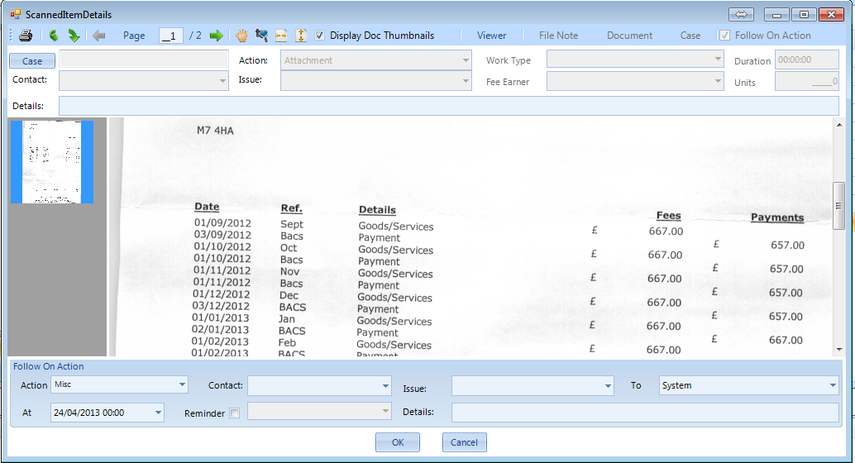Viewport: 855px width, 463px height.
Task: Click the date '03/12/2012' in the document
Action: coord(221,306)
